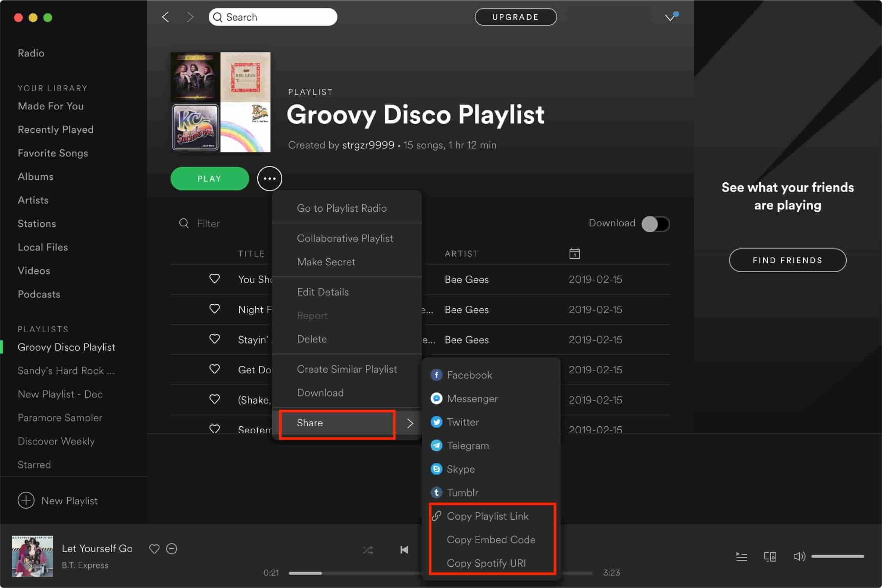Click the three-dots more options button
This screenshot has width=882, height=588.
coord(270,179)
